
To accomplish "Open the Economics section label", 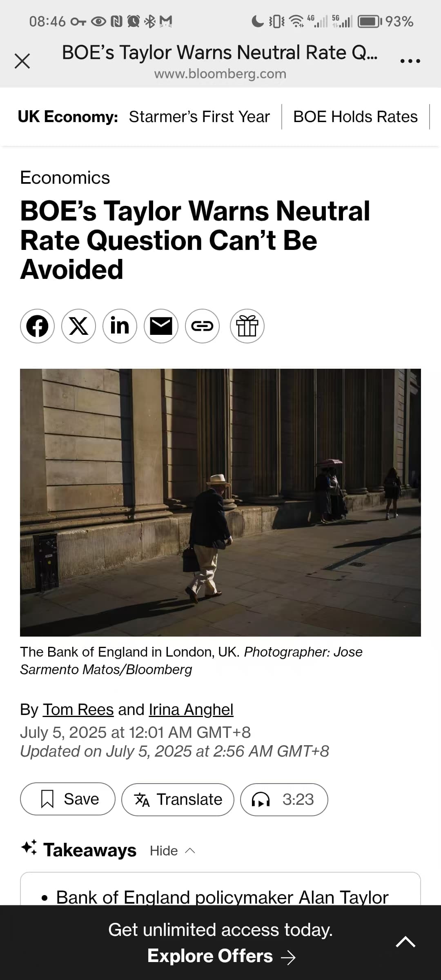I will [65, 178].
